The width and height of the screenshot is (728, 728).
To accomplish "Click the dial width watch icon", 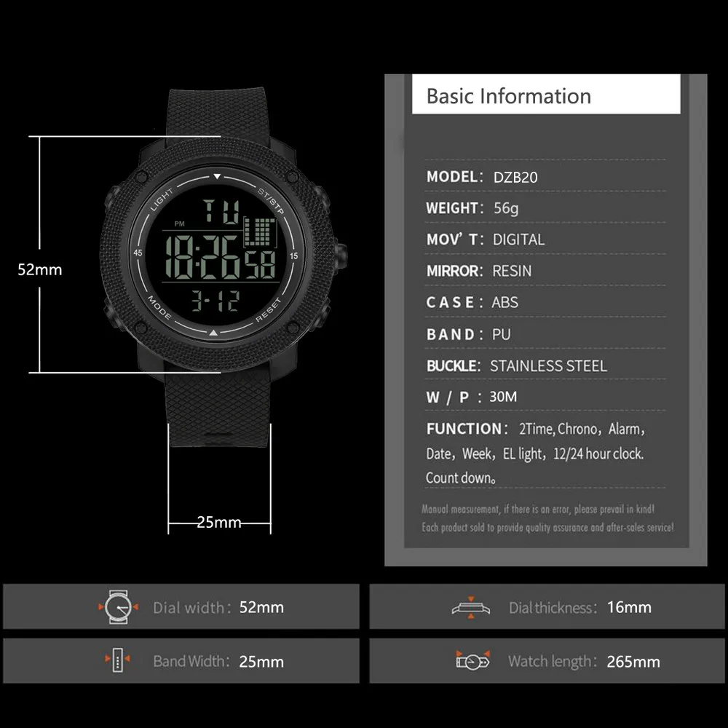I will [x=118, y=607].
